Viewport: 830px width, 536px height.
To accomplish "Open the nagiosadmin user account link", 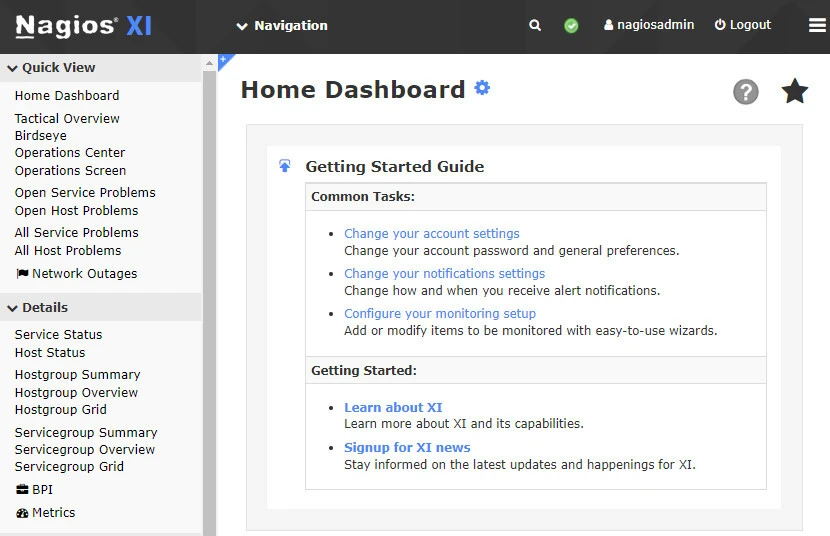I will click(649, 25).
